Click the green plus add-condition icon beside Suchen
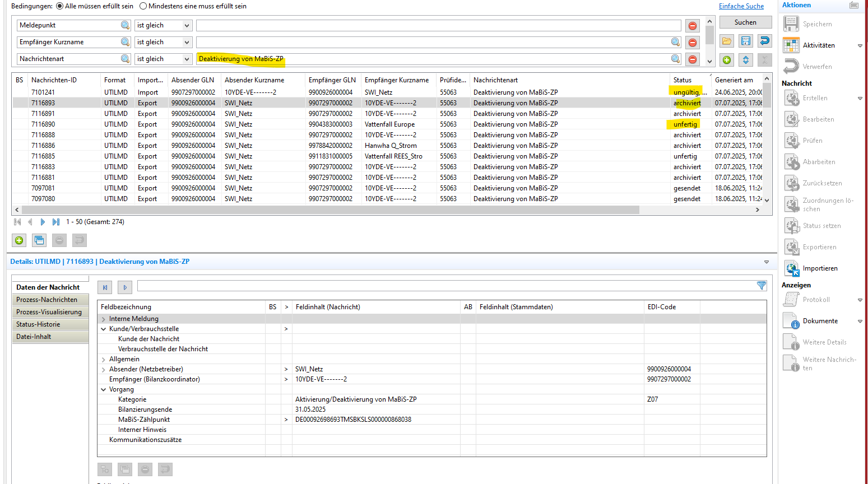Viewport: 868px width, 484px height. pyautogui.click(x=727, y=60)
